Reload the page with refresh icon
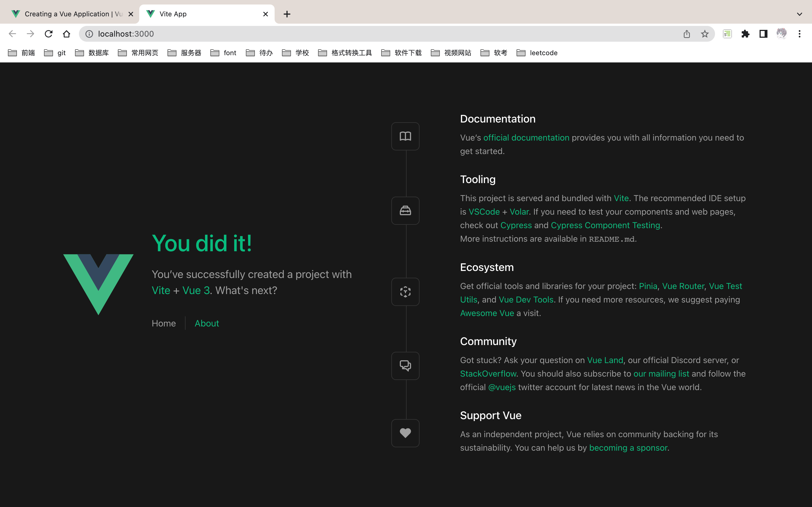 coord(49,34)
